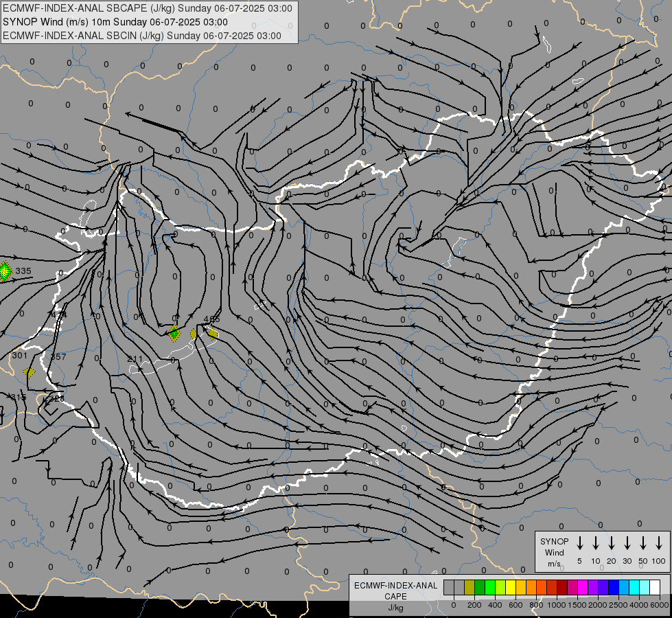Pick the olive swatch in CAPE legend

click(x=470, y=587)
